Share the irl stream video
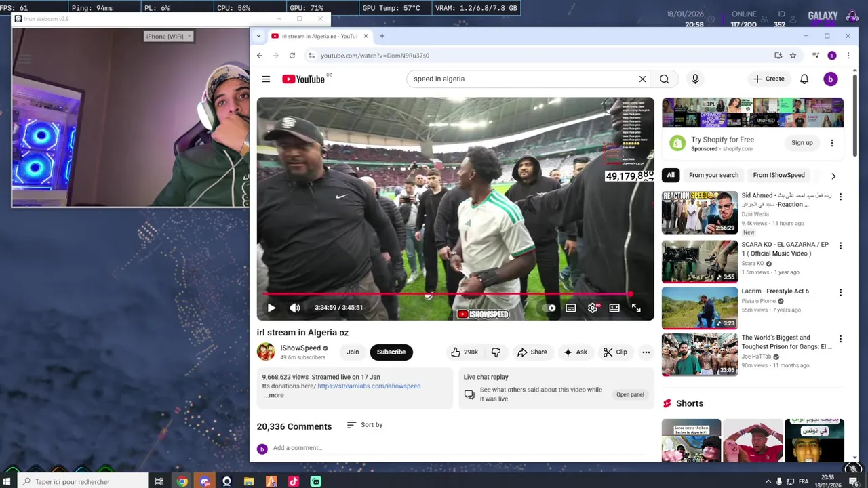Image resolution: width=868 pixels, height=488 pixels. [532, 352]
